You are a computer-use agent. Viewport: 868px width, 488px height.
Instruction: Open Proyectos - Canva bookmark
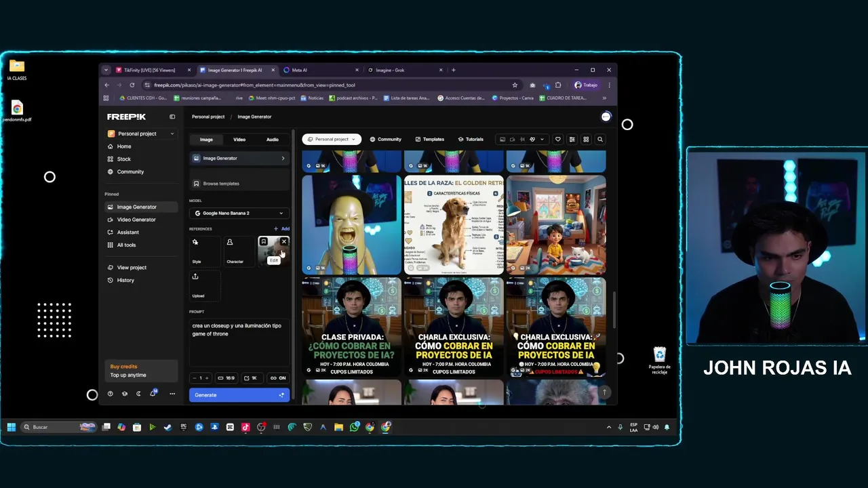tap(511, 98)
